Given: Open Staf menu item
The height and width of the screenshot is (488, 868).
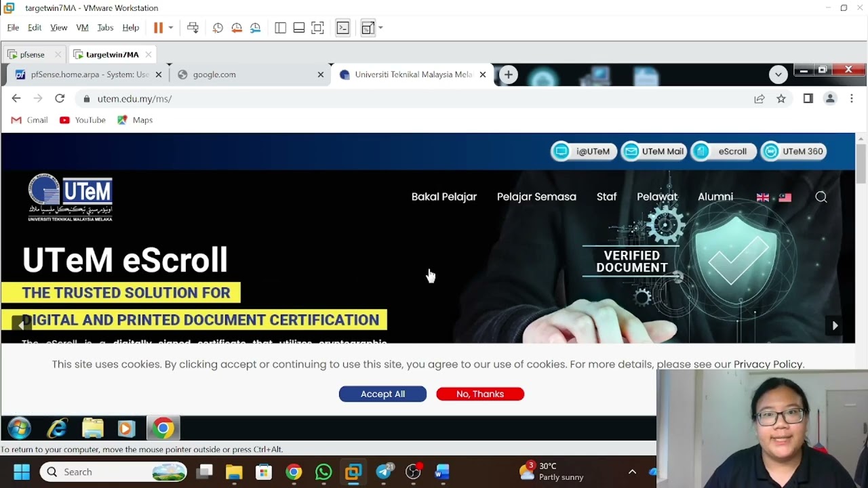Looking at the screenshot, I should (606, 197).
